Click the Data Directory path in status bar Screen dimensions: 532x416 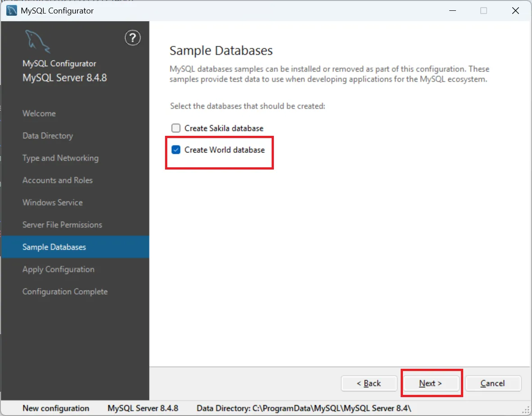[304, 408]
